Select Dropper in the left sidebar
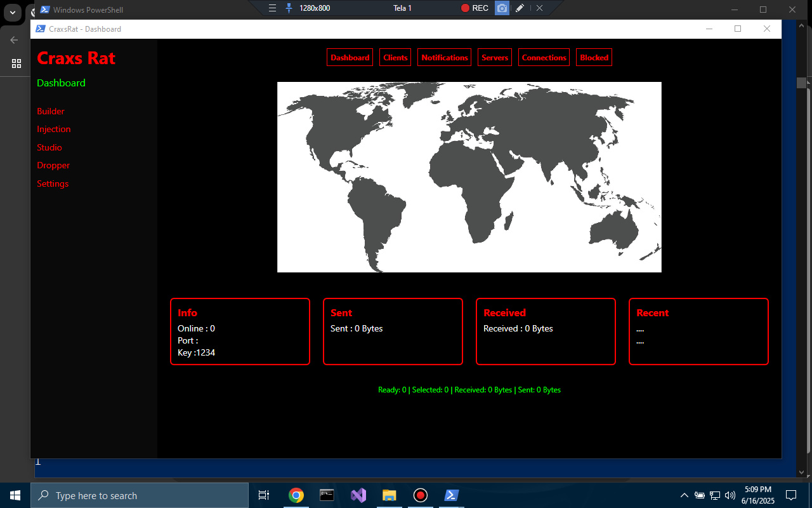The image size is (812, 508). tap(53, 165)
